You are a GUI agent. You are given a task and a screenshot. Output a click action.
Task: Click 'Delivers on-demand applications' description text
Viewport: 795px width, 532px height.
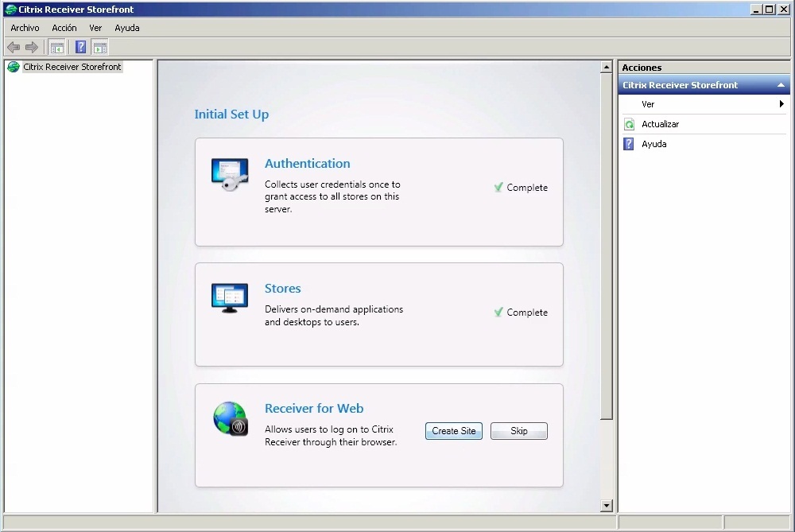point(334,316)
